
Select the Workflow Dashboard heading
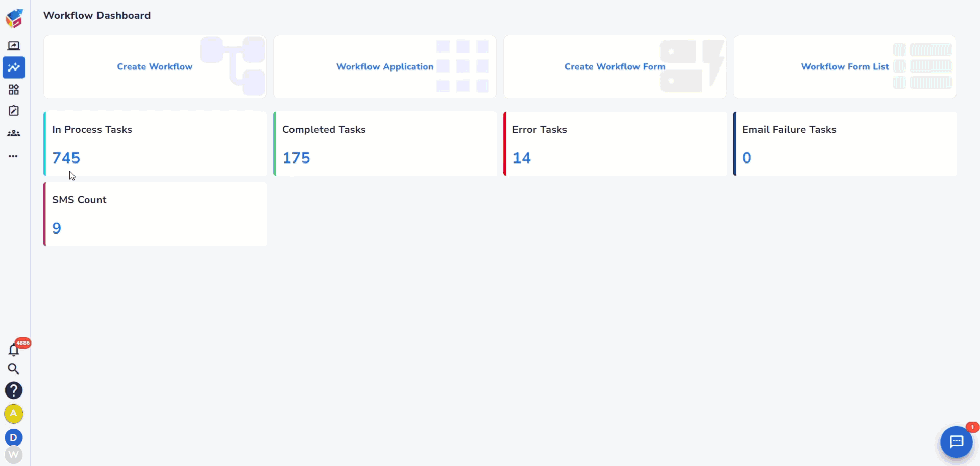[97, 15]
